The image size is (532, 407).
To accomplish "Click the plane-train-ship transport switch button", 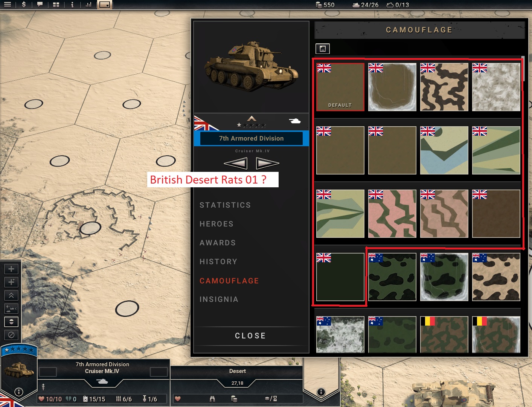I will pyautogui.click(x=11, y=309).
